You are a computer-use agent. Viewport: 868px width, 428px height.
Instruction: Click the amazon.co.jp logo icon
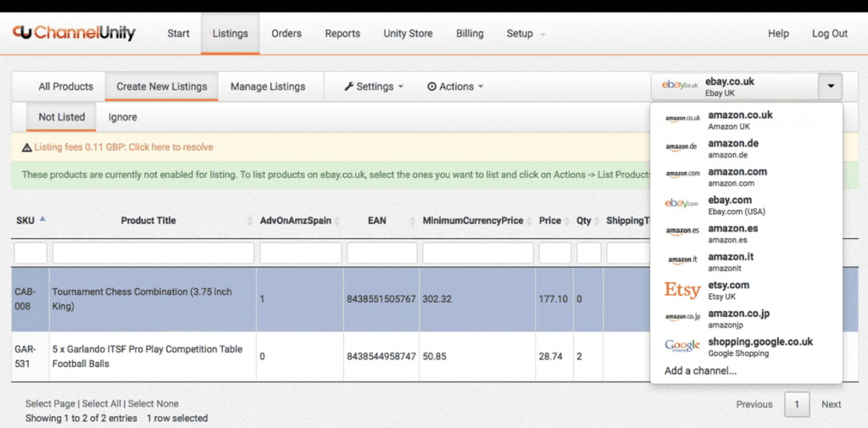click(682, 317)
